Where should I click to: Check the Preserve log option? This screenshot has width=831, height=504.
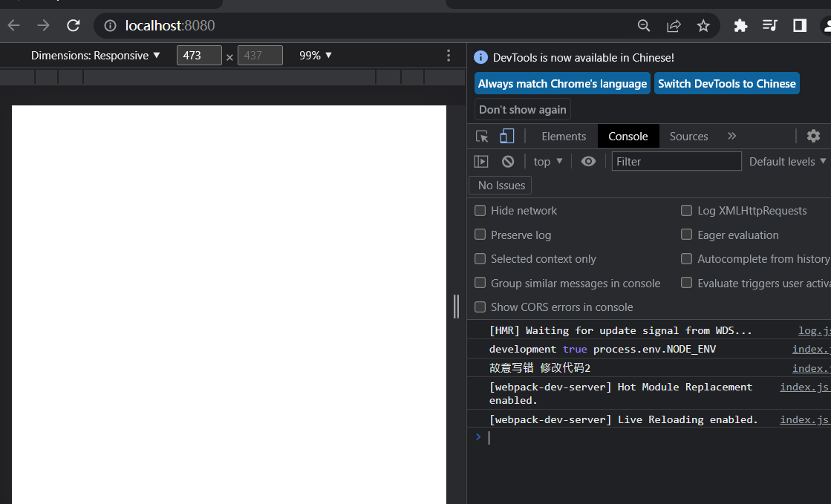(480, 235)
